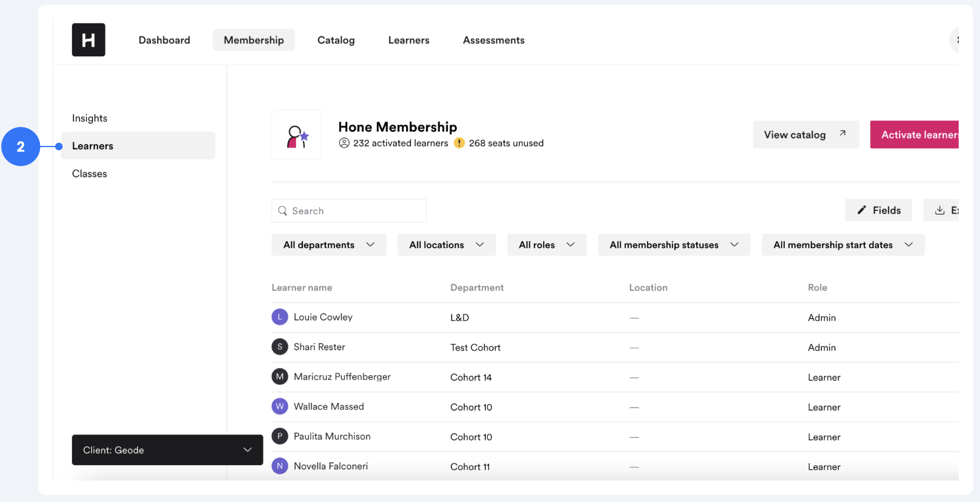The image size is (980, 502).
Task: Click the Test Cohort department cell
Action: click(476, 347)
